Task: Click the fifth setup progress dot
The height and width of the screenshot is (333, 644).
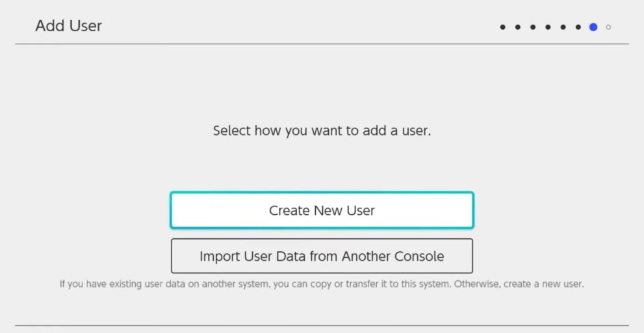Action: pos(562,27)
